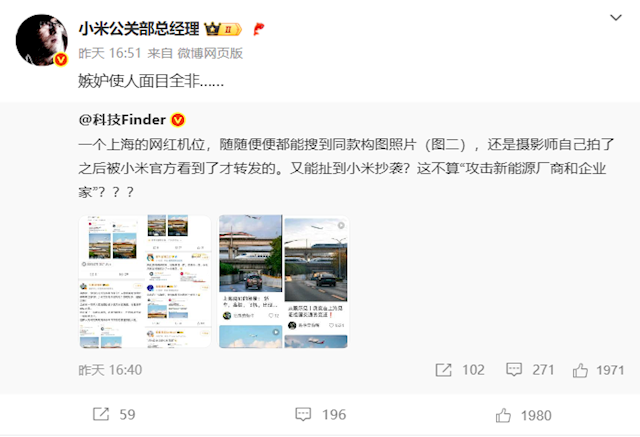Image resolution: width=640 pixels, height=437 pixels.
Task: Click the 小米公关部总经理 profile avatar
Action: pos(42,40)
